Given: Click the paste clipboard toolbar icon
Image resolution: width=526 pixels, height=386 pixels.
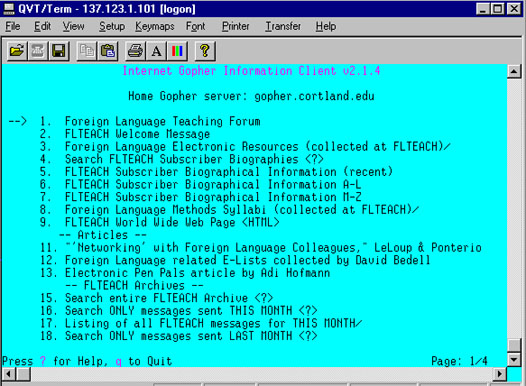Looking at the screenshot, I should 107,51.
